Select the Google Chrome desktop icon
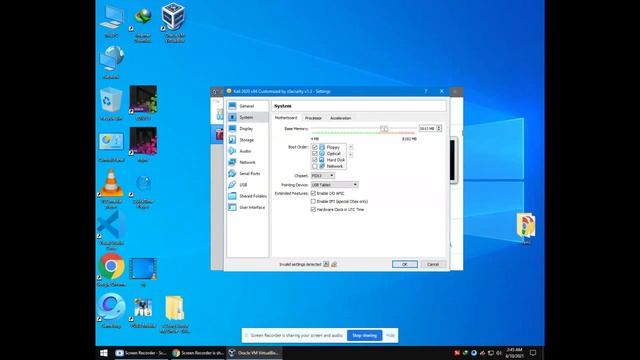640x360 pixels. point(111,269)
